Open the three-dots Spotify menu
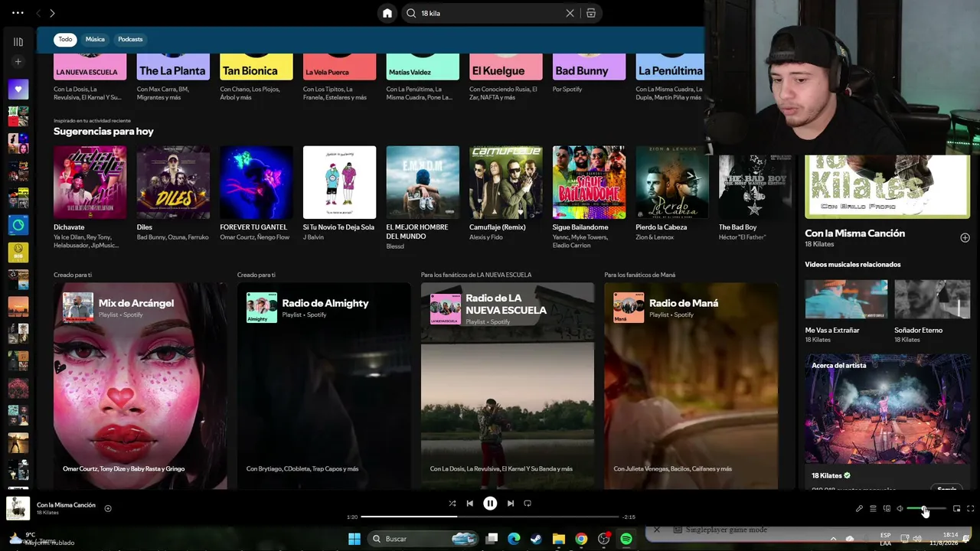Viewport: 980px width, 551px height. 18,13
